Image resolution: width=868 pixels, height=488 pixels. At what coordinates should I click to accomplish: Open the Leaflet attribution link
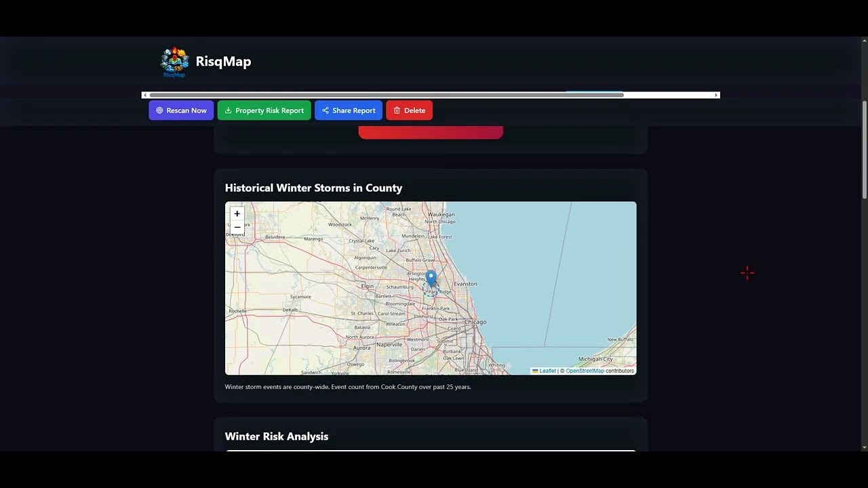pyautogui.click(x=547, y=371)
